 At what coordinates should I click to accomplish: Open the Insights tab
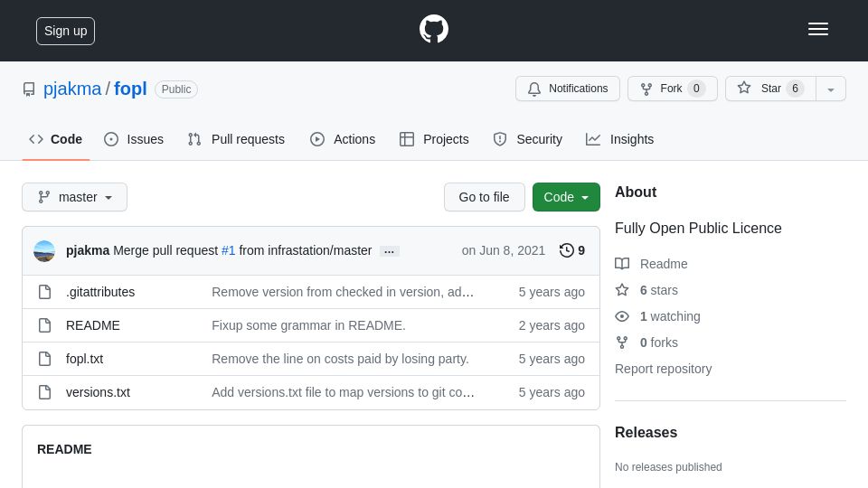pyautogui.click(x=620, y=139)
